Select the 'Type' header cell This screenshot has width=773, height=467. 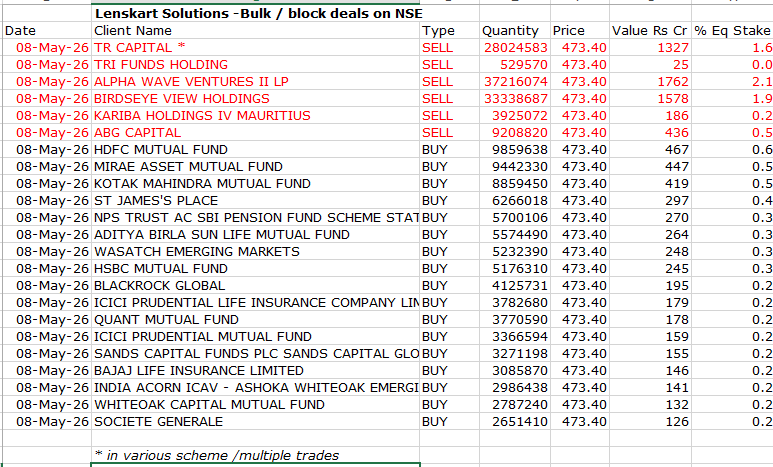(449, 31)
